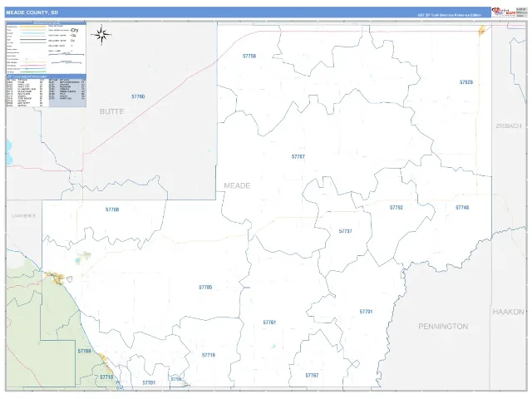Click the LAWRENCE county label
Image resolution: width=532 pixels, height=399 pixels.
(23, 216)
